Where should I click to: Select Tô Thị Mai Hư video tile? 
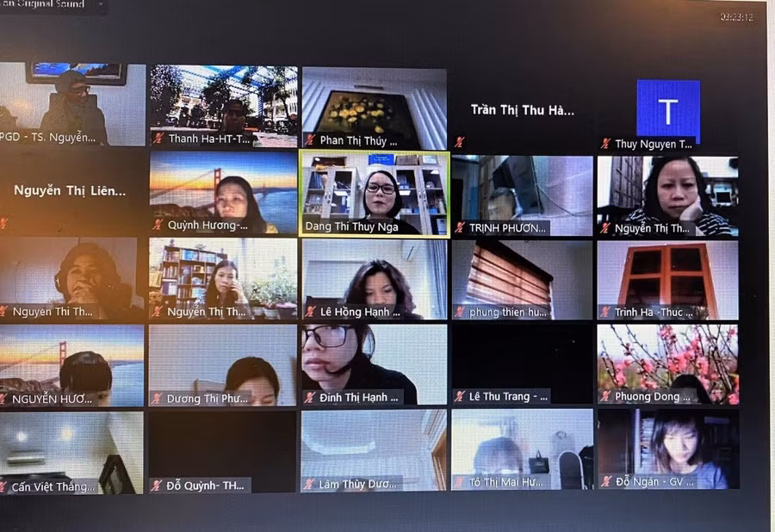click(x=522, y=448)
